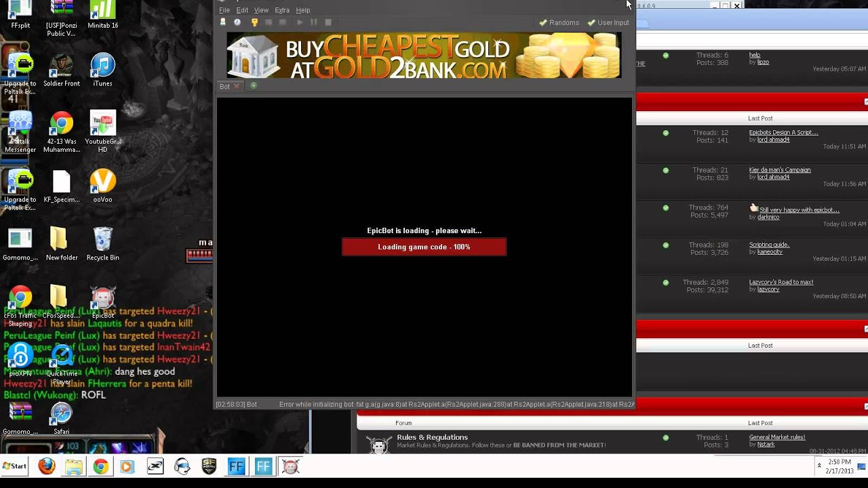Open the View menu in EpicBot
The height and width of the screenshot is (488, 868).
261,10
